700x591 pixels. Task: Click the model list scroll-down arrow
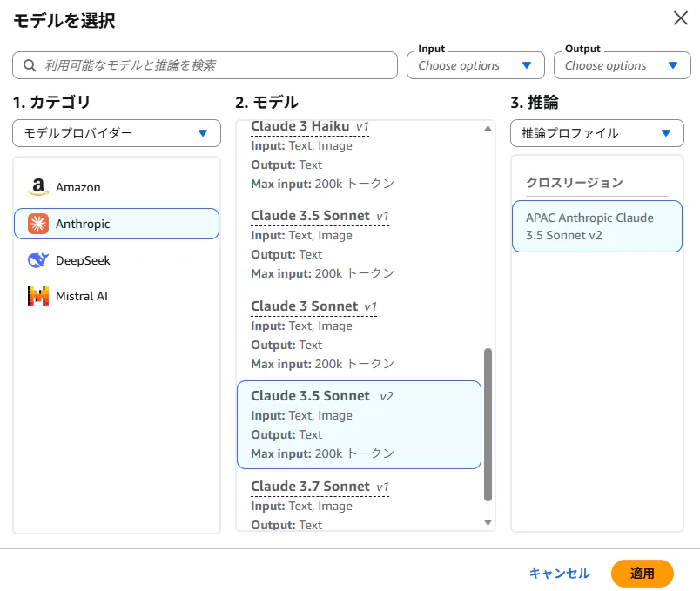(x=488, y=522)
